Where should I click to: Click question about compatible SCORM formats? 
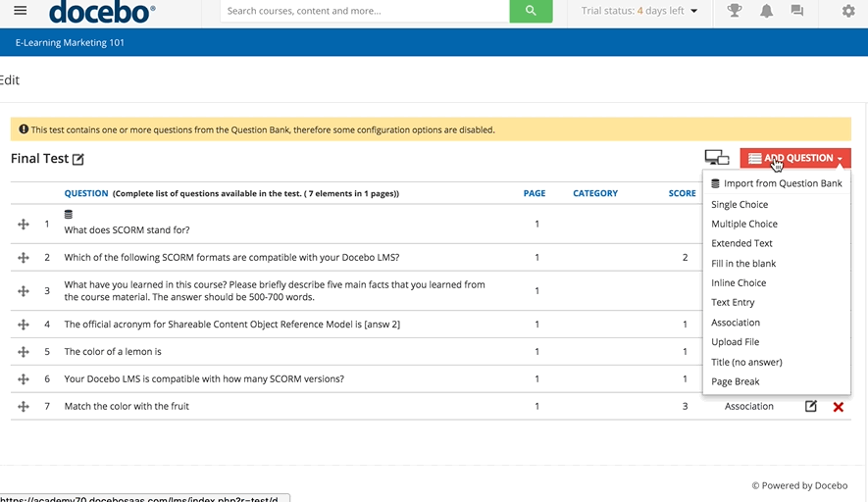[231, 257]
